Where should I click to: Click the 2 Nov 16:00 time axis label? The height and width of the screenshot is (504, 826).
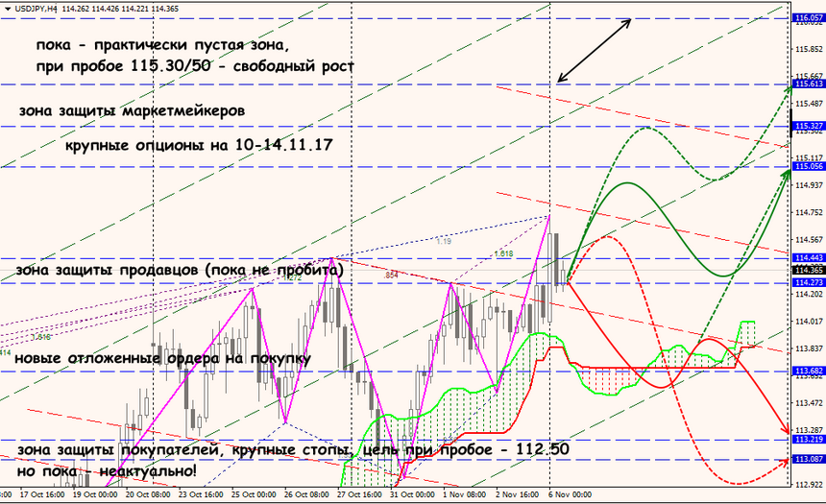coord(517,495)
